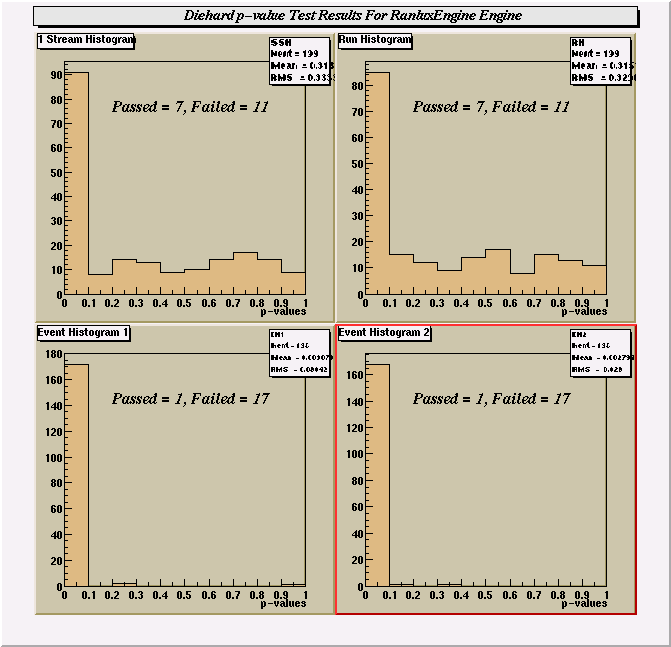Click the "Event Histogram 1" title label
The width and height of the screenshot is (671, 647).
(82, 332)
